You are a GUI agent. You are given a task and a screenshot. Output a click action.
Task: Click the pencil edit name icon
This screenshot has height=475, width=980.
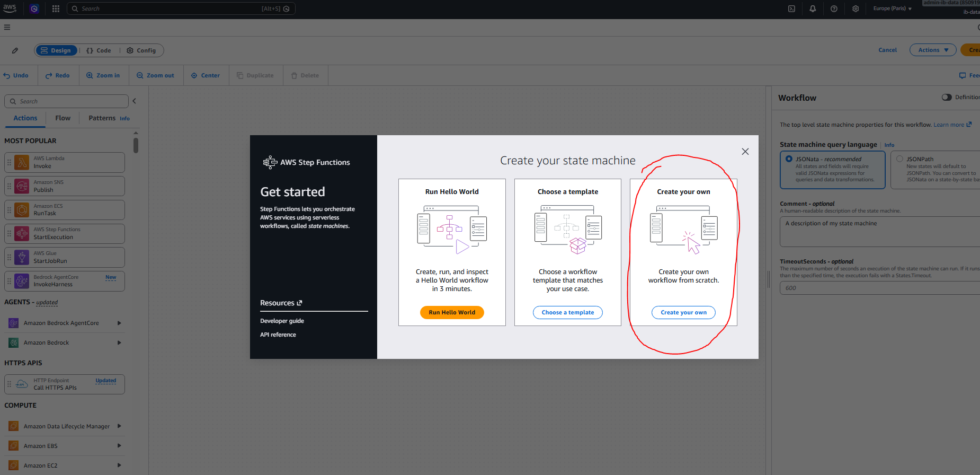click(x=15, y=50)
